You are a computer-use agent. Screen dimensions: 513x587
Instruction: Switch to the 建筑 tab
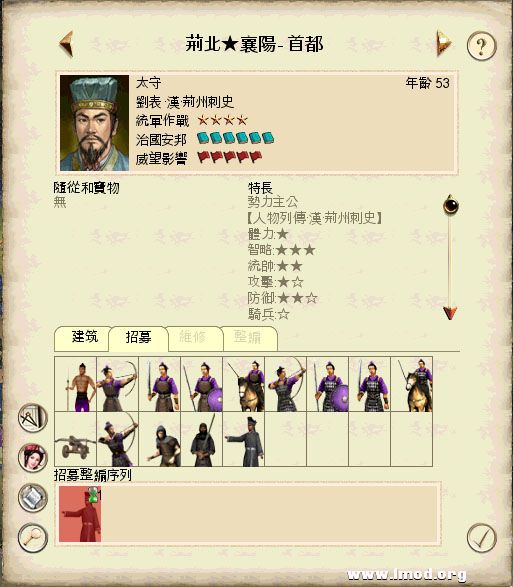pos(82,339)
